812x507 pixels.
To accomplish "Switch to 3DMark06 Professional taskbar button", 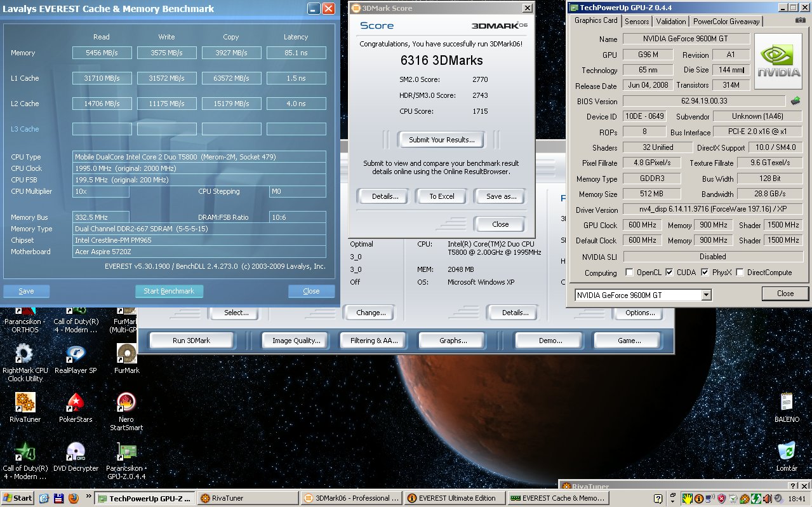I will 350,499.
